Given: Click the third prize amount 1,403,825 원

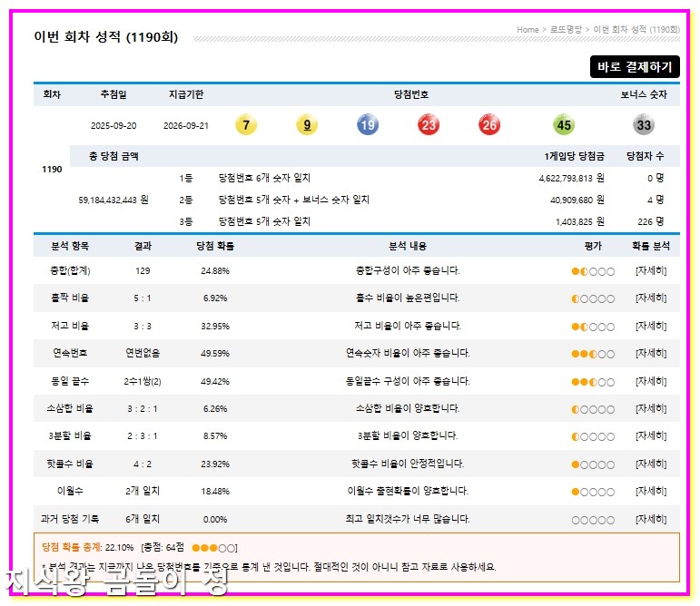Looking at the screenshot, I should 580,221.
